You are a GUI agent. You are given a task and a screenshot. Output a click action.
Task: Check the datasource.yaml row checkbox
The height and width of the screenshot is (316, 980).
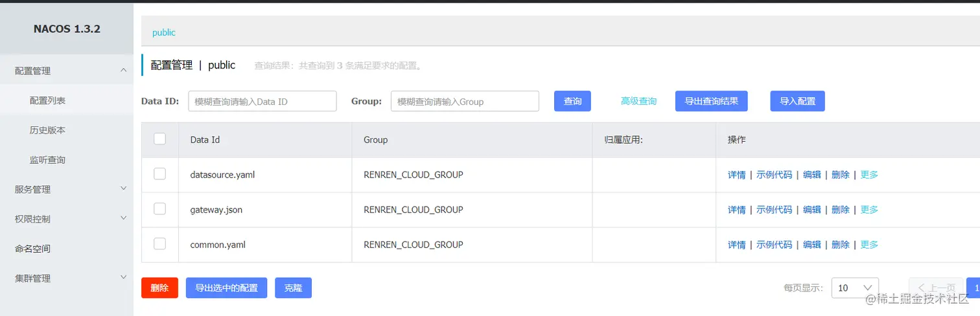point(159,174)
